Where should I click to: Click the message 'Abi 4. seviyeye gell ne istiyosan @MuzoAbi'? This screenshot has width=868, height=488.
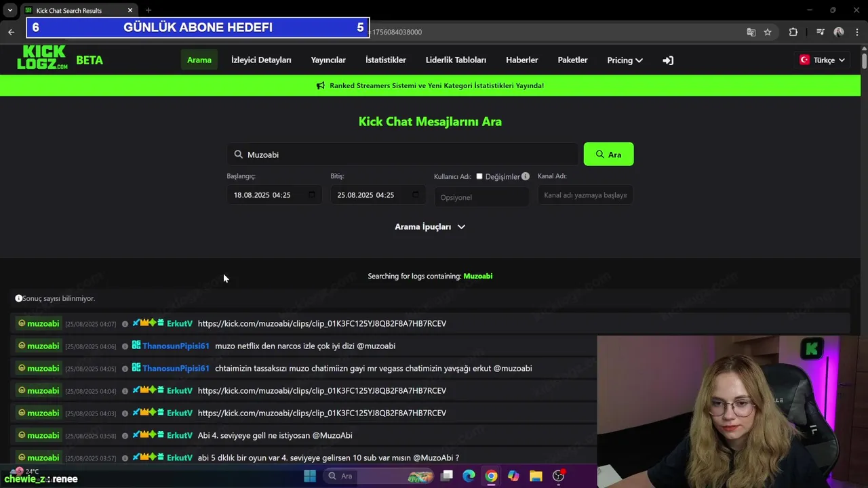pyautogui.click(x=275, y=436)
